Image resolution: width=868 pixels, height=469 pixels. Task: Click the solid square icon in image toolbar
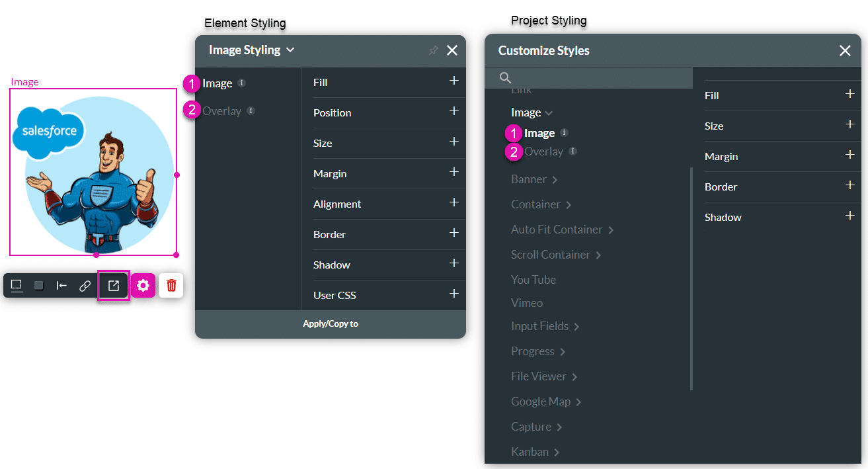pyautogui.click(x=38, y=285)
